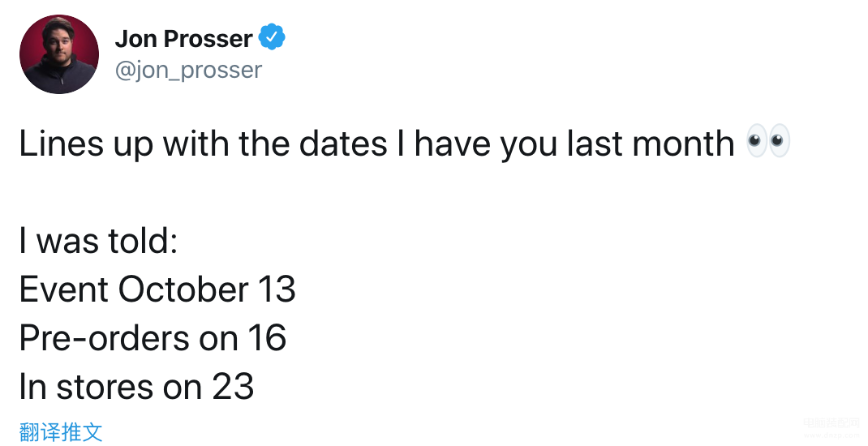
Task: Click the 'Lines up with the dates' sentence
Action: [x=377, y=144]
